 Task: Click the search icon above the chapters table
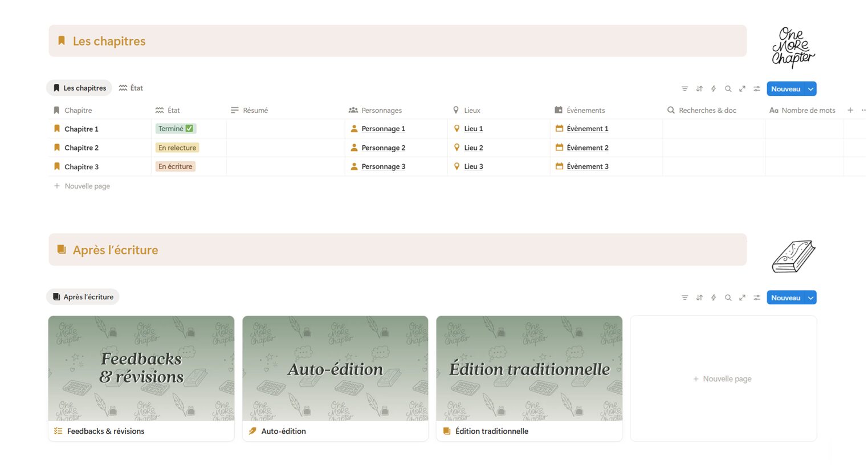pos(728,89)
